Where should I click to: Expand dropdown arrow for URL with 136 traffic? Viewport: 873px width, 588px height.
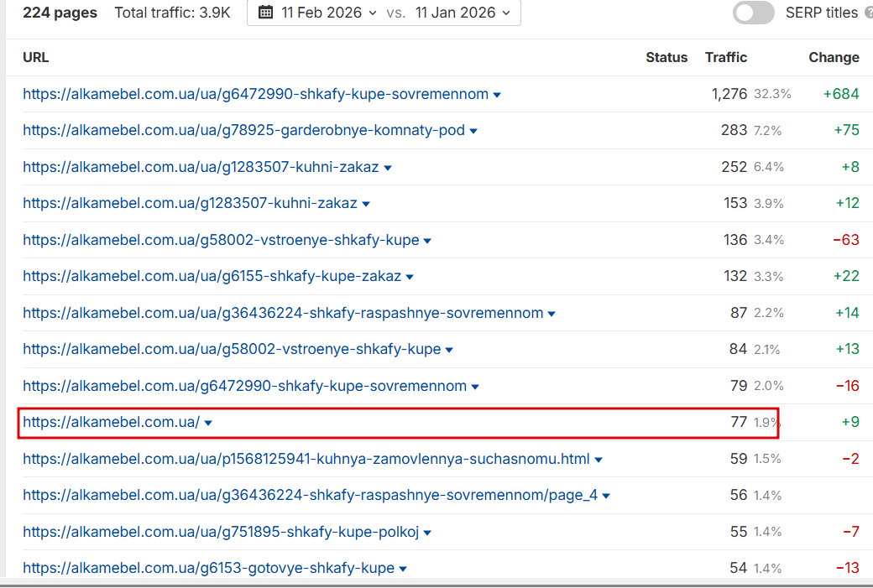click(427, 241)
